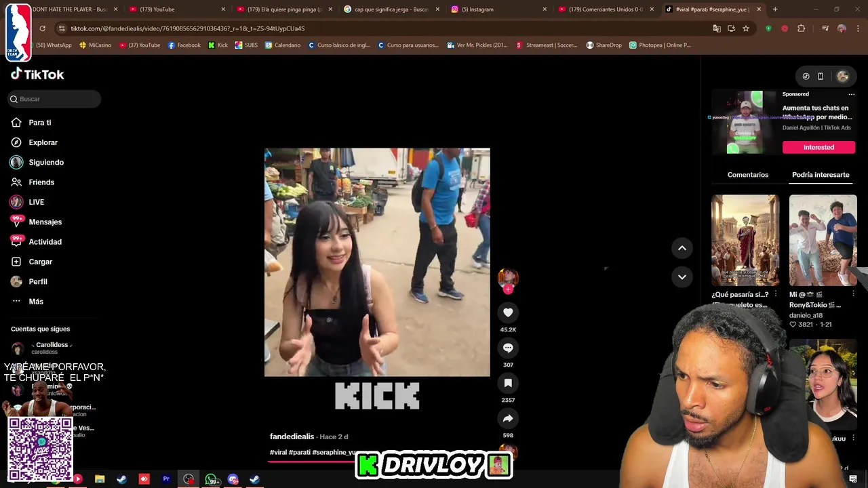Open the Explorar page
The image size is (868, 488).
[34, 142]
